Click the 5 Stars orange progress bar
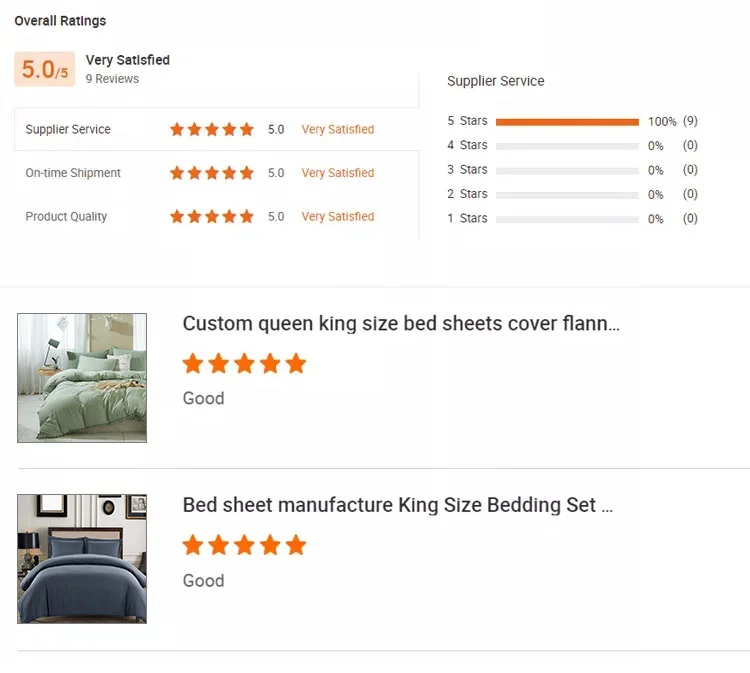 [567, 122]
